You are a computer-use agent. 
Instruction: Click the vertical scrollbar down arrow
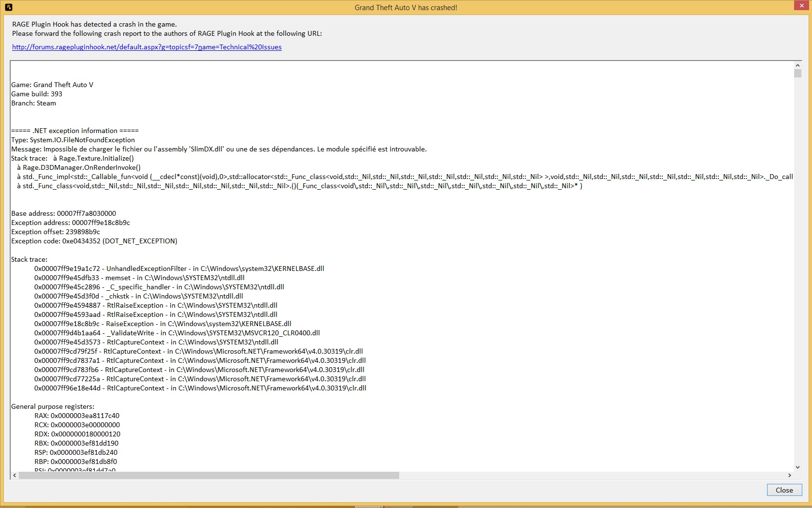point(797,467)
